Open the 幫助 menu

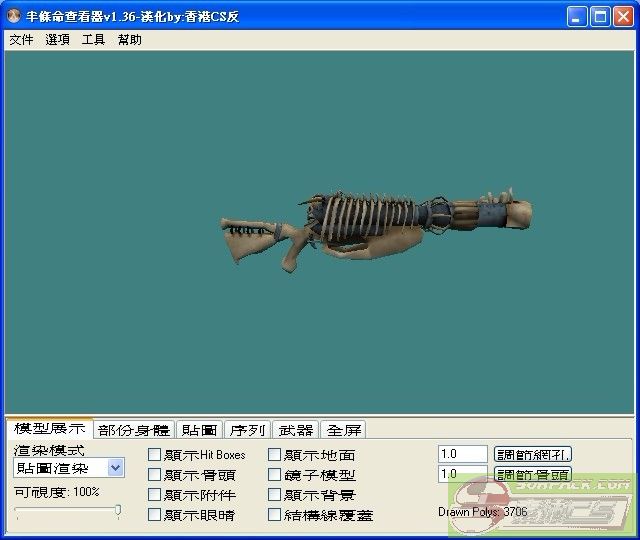tap(130, 40)
